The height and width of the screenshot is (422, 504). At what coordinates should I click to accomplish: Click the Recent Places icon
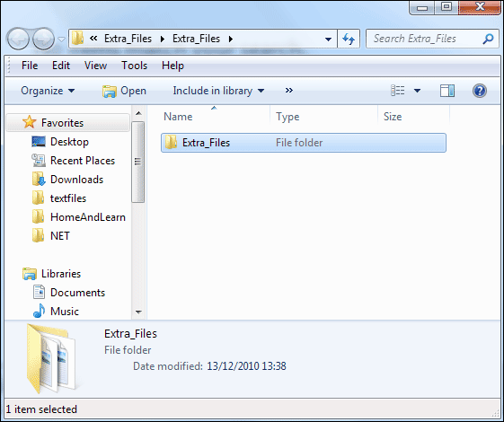[x=39, y=161]
